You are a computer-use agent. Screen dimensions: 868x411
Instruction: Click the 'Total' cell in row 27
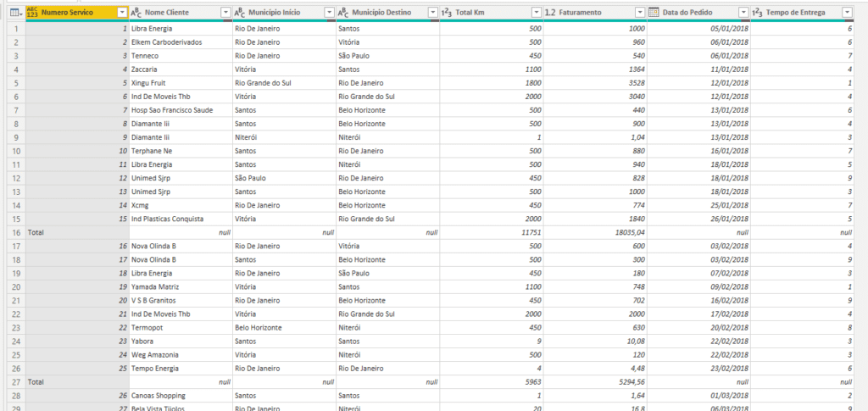(x=77, y=381)
